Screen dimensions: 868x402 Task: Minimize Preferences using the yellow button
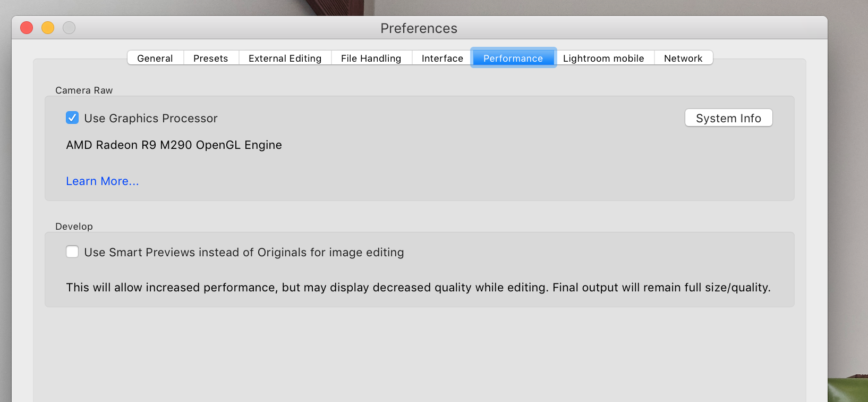tap(48, 28)
